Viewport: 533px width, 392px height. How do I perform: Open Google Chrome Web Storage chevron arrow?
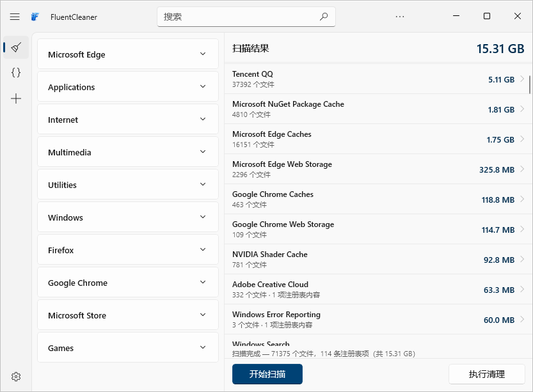522,230
